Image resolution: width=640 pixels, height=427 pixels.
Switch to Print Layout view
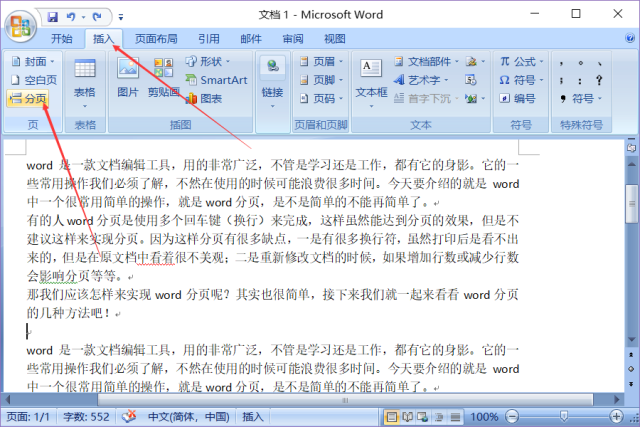point(391,417)
